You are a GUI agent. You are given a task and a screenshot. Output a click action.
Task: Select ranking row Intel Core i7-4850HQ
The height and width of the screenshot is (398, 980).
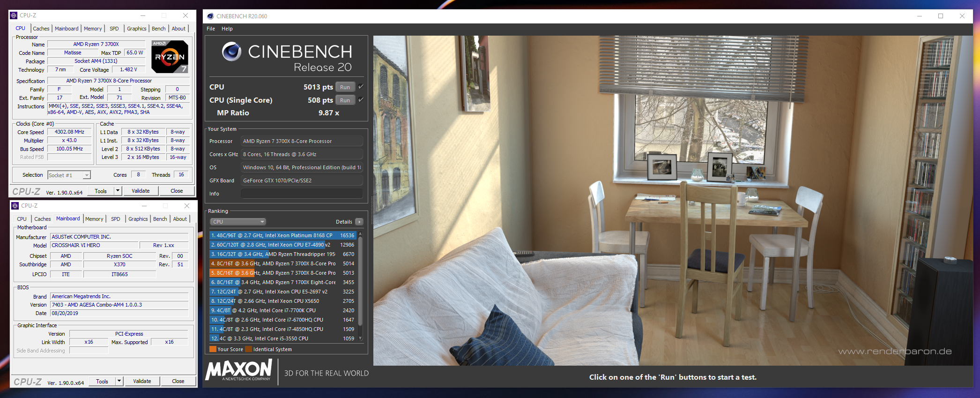point(282,329)
